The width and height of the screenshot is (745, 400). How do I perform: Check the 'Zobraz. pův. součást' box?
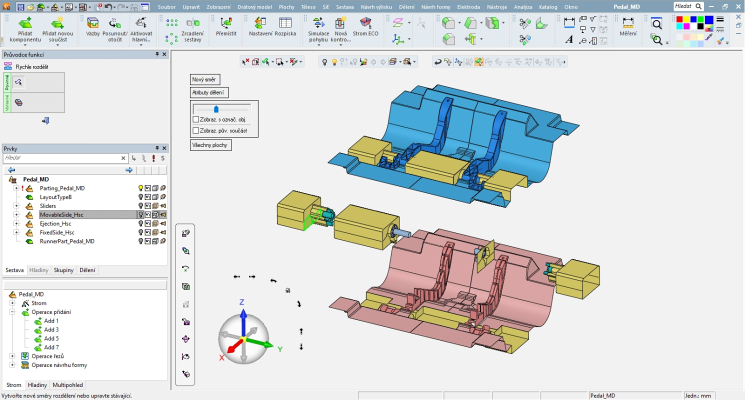(196, 129)
